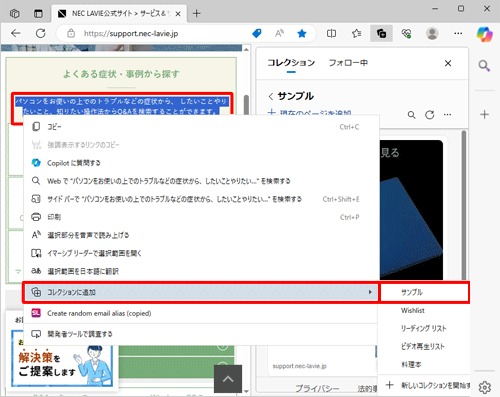Go back from サンプル using the chevron

271,97
